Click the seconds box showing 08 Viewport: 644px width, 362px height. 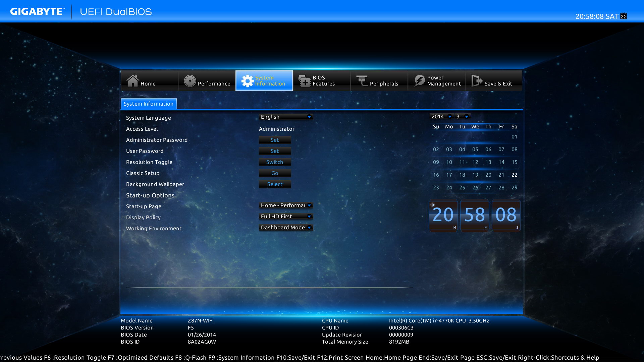click(x=506, y=216)
